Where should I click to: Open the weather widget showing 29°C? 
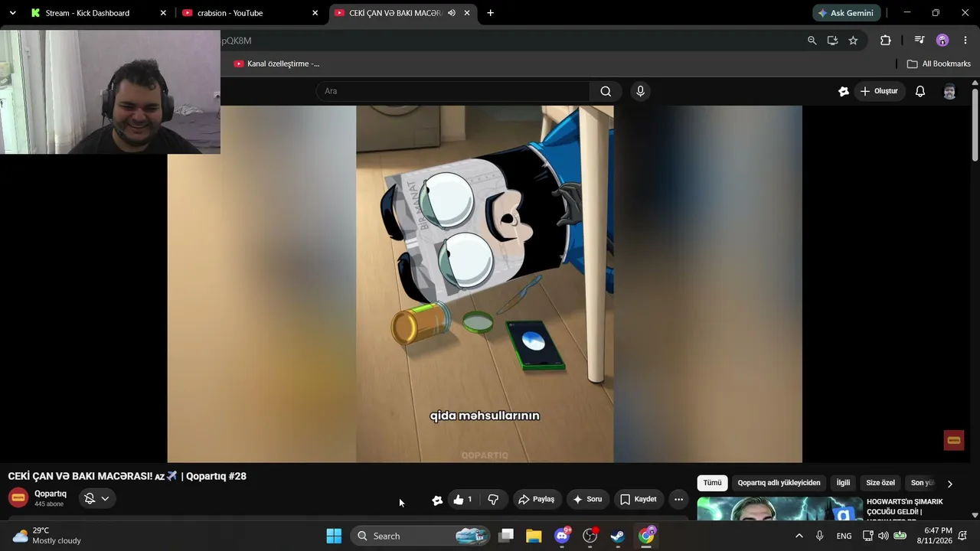[47, 536]
